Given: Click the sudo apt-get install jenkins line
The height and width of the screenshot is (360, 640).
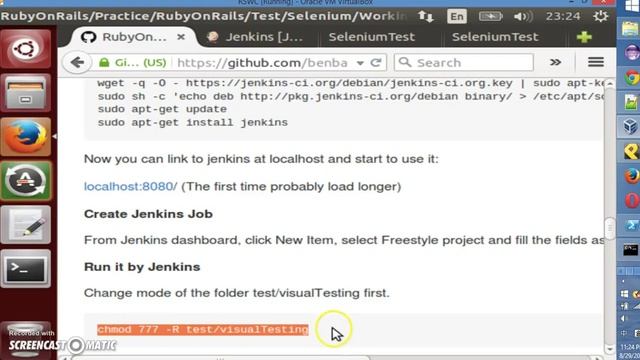Looking at the screenshot, I should click(x=193, y=122).
